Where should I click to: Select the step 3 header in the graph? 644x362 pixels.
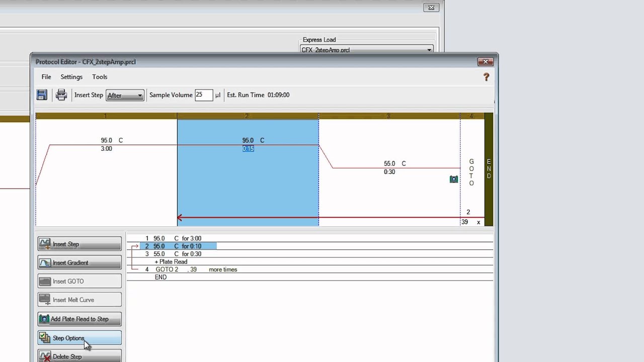pyautogui.click(x=389, y=116)
